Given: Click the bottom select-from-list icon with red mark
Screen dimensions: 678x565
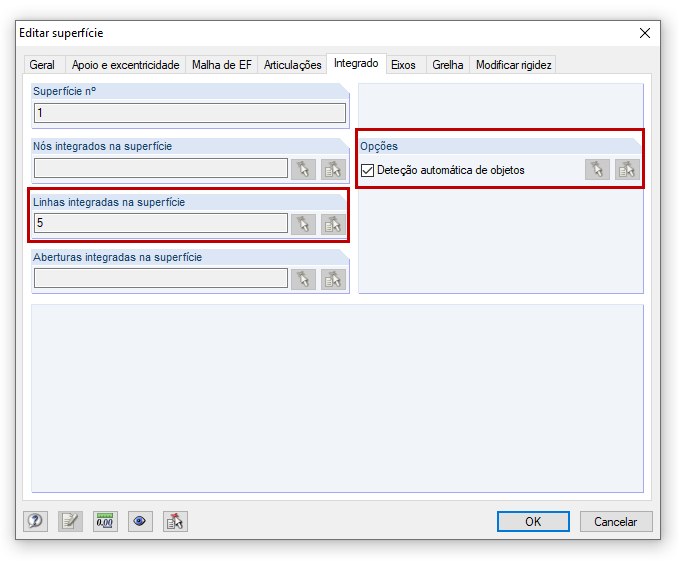Looking at the screenshot, I should (x=175, y=521).
